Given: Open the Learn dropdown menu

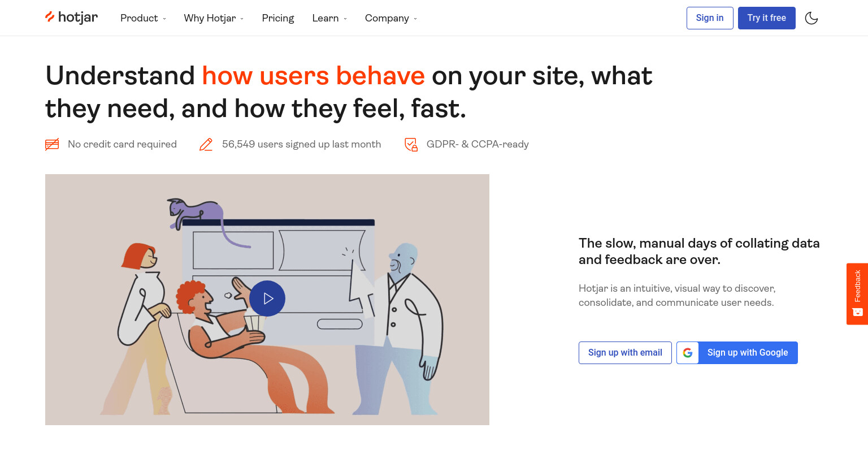Looking at the screenshot, I should tap(329, 18).
